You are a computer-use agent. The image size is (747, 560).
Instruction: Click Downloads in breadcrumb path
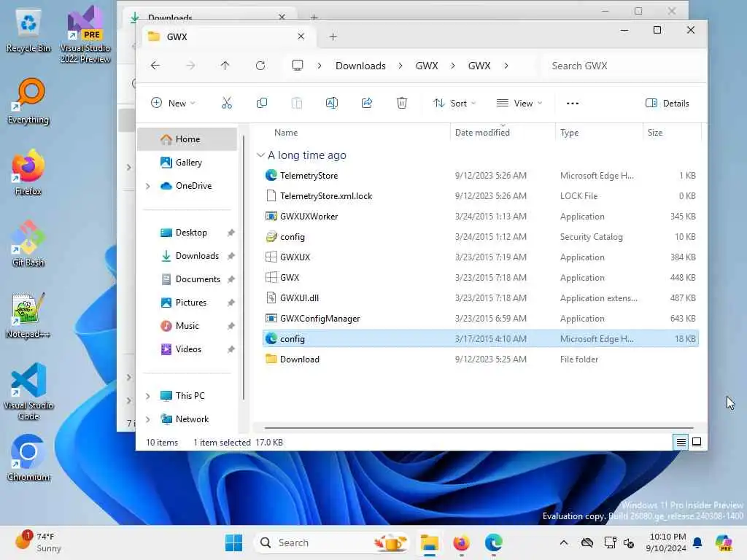tap(360, 66)
